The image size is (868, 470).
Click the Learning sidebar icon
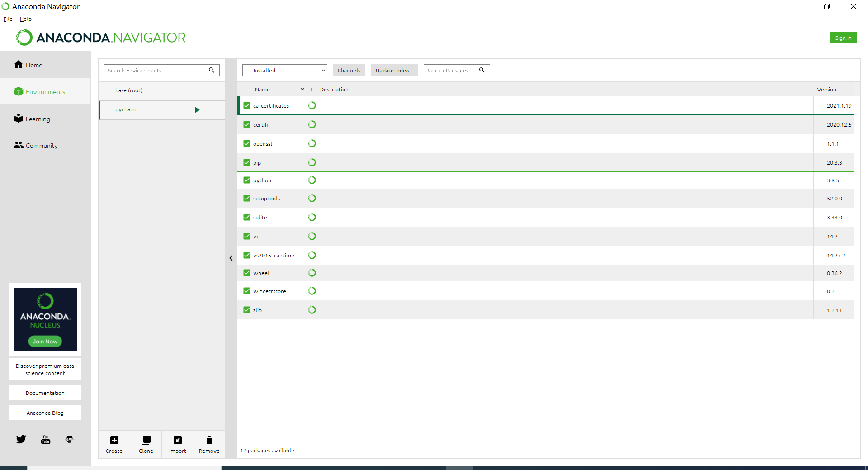click(x=18, y=118)
